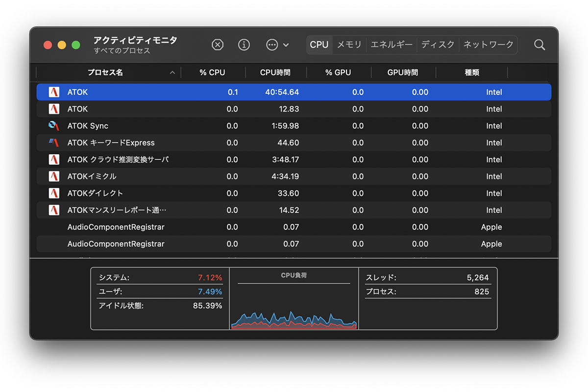Click the stop process (X) toolbar icon
The image size is (588, 392).
tap(218, 45)
